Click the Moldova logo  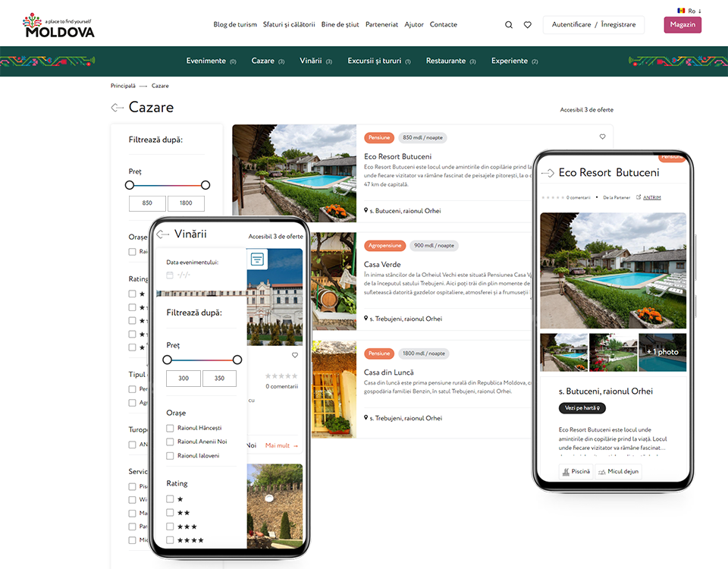pos(59,26)
